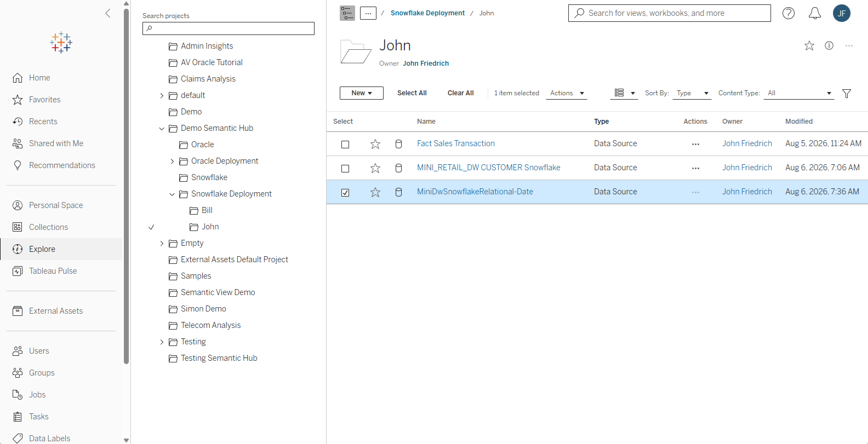Click the Search projects input field
Screen dimensions: 868x444
pyautogui.click(x=229, y=28)
